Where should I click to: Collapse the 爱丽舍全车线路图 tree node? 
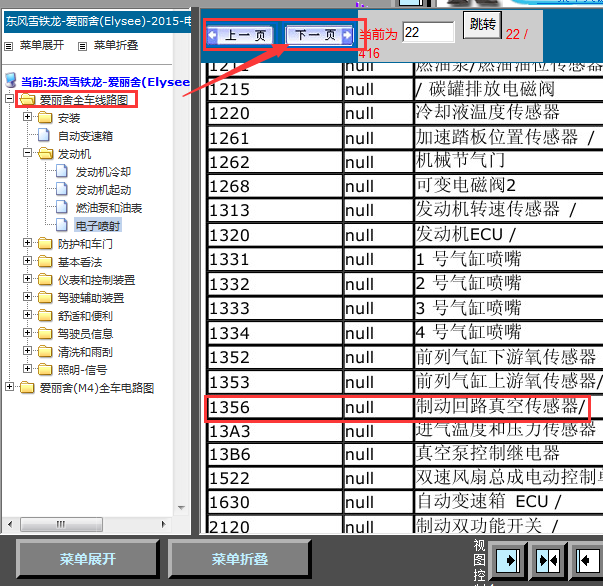[x=10, y=100]
